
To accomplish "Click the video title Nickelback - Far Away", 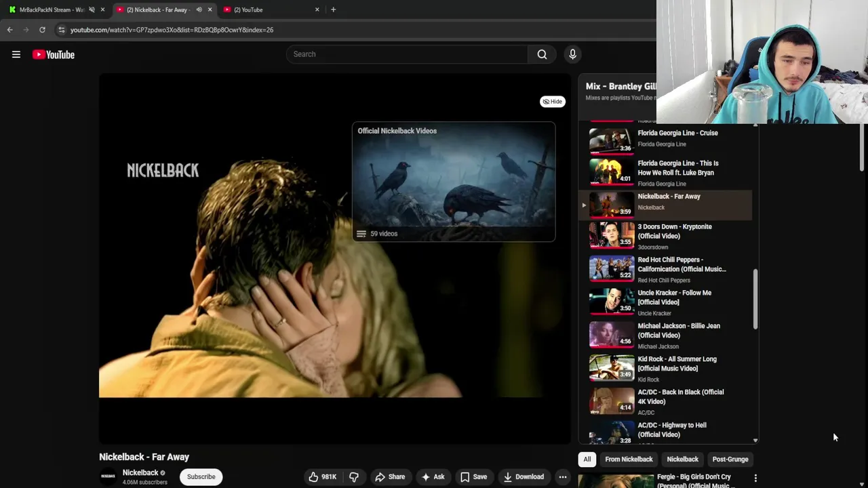I will coord(144,457).
